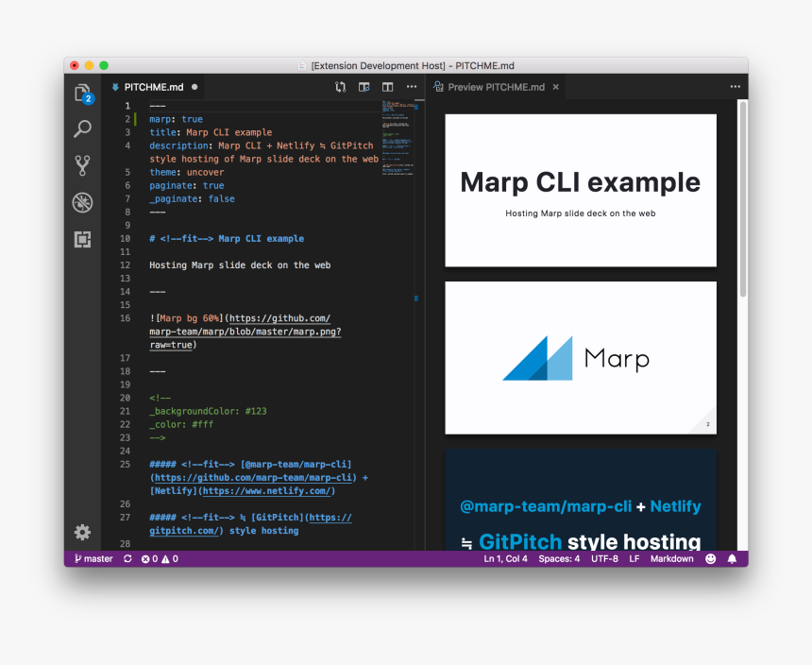The width and height of the screenshot is (812, 665).
Task: Click 'paginate: true' on line 6
Action: [187, 185]
